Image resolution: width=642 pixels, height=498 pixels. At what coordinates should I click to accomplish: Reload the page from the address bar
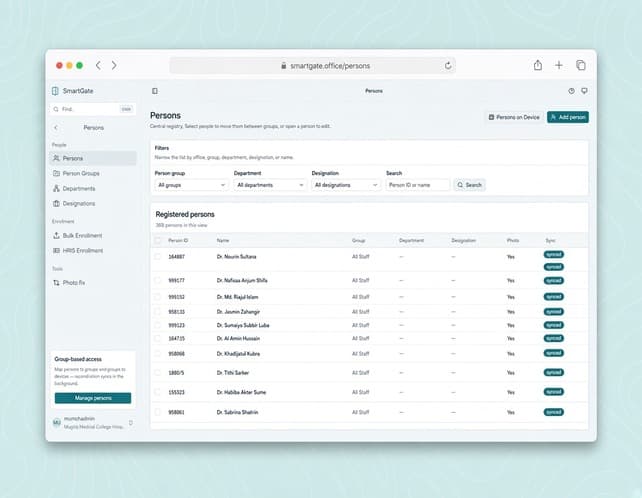click(x=448, y=66)
